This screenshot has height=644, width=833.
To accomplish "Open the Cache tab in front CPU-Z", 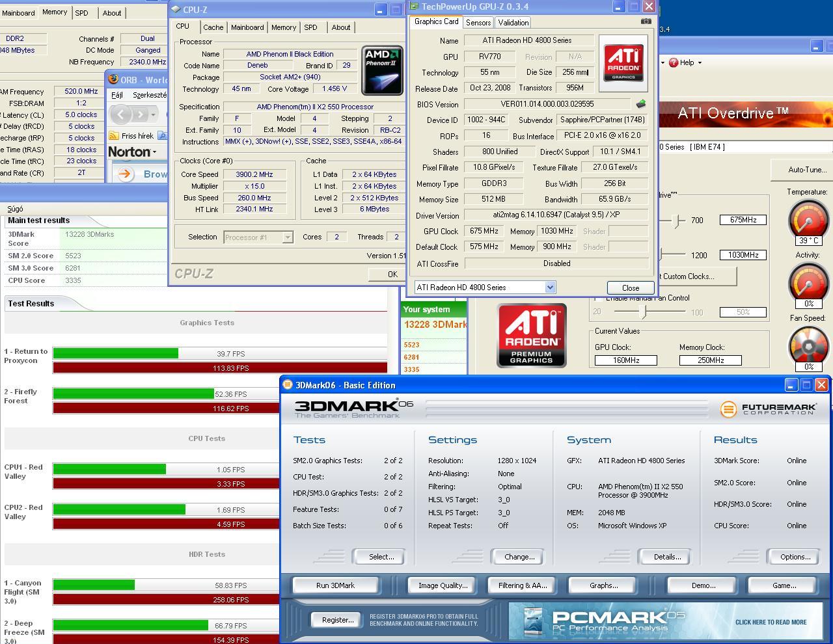I will click(x=213, y=27).
